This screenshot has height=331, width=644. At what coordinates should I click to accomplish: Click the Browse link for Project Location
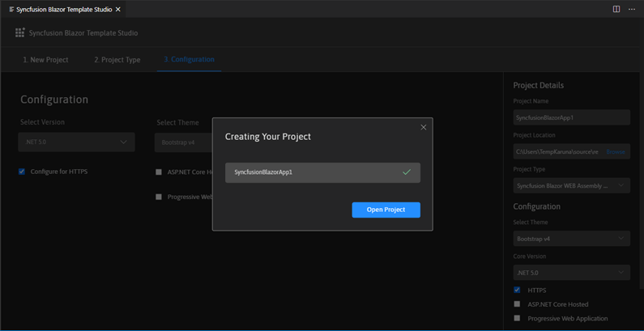coord(616,151)
